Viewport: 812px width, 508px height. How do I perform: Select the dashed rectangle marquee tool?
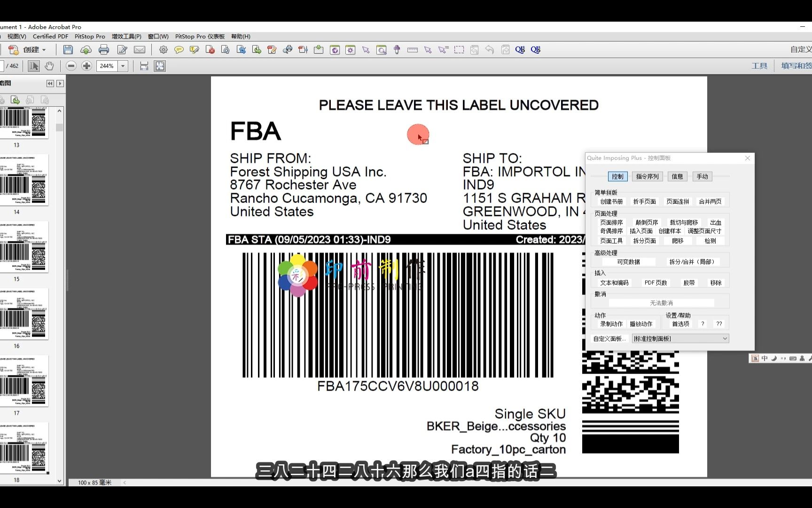pyautogui.click(x=459, y=50)
